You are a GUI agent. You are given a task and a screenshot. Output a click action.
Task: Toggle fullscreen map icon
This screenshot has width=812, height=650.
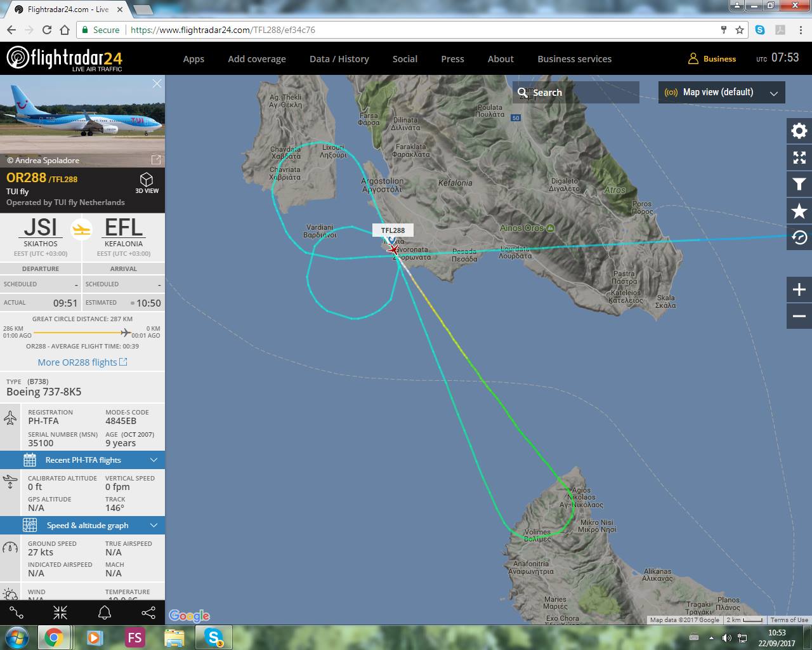pos(799,157)
